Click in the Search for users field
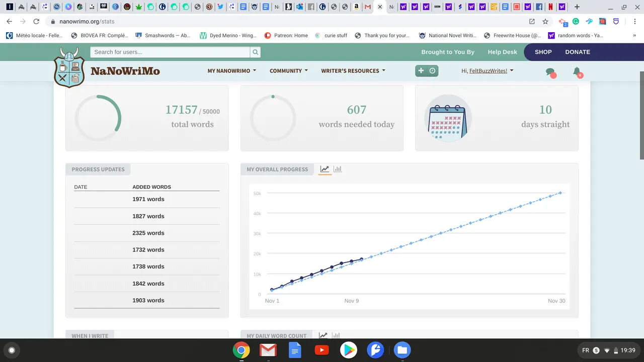Image resolution: width=644 pixels, height=362 pixels. [x=170, y=52]
